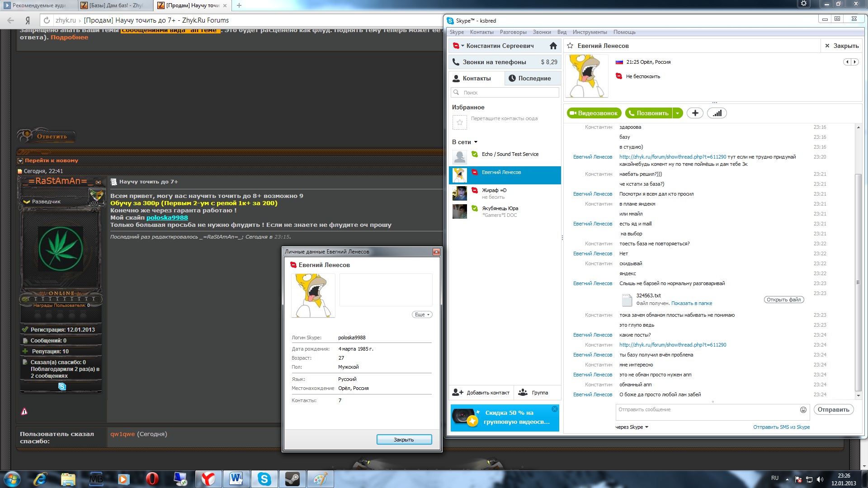Open a new browser tab with plus
The height and width of the screenshot is (488, 868).
pyautogui.click(x=239, y=5)
